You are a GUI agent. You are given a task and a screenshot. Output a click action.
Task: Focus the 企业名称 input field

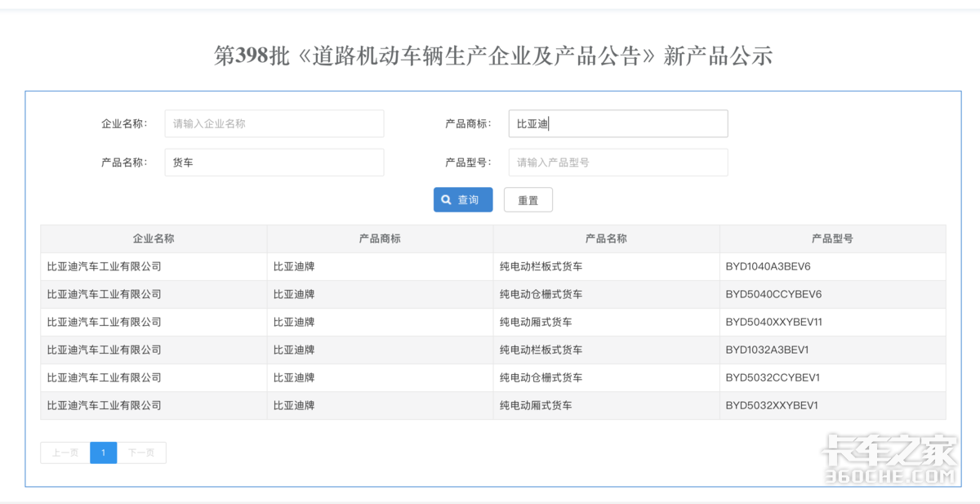click(274, 124)
